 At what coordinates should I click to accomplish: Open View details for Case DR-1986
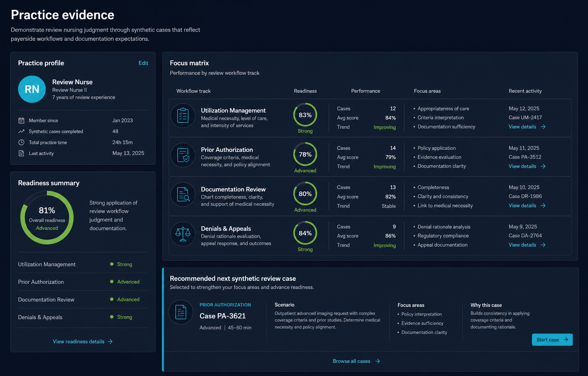[527, 205]
